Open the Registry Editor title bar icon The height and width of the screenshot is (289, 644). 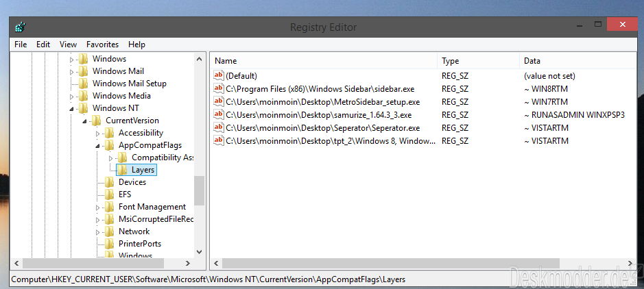pos(20,27)
